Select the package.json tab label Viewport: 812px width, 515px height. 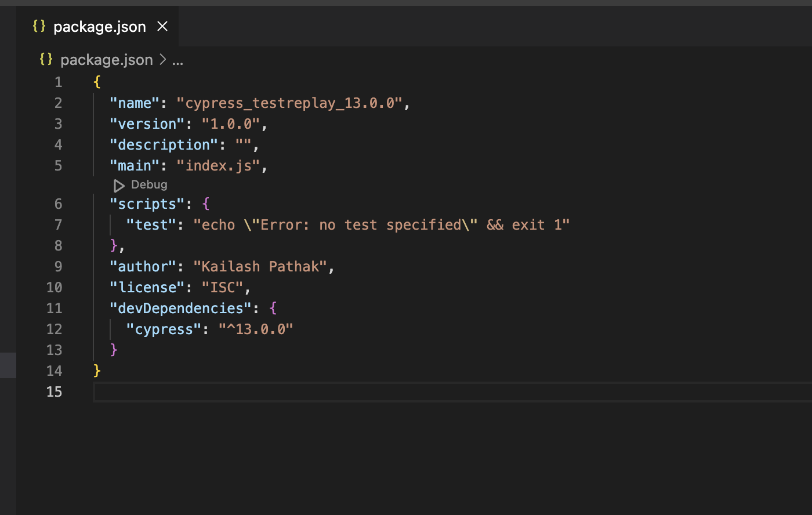click(x=99, y=27)
